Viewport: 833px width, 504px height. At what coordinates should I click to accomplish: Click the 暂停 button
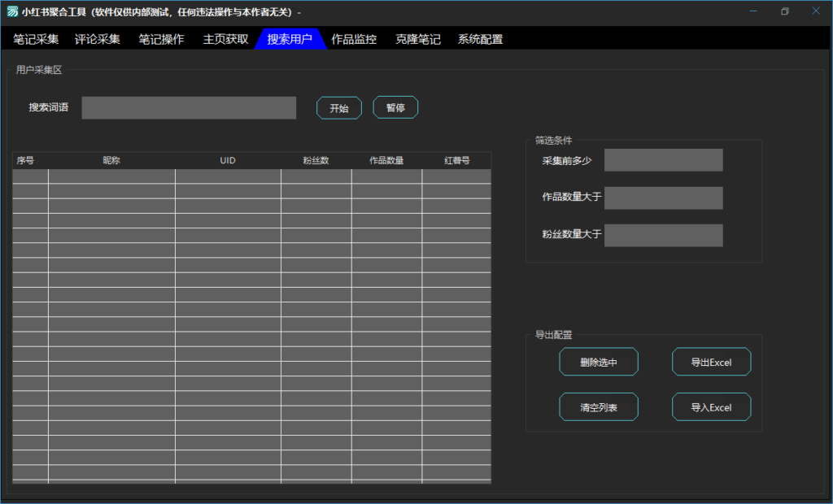(395, 107)
